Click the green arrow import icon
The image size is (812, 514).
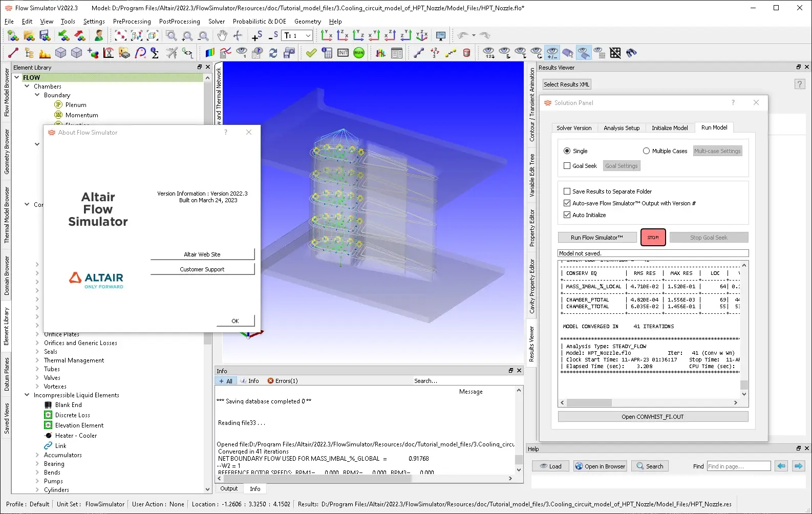click(x=64, y=35)
